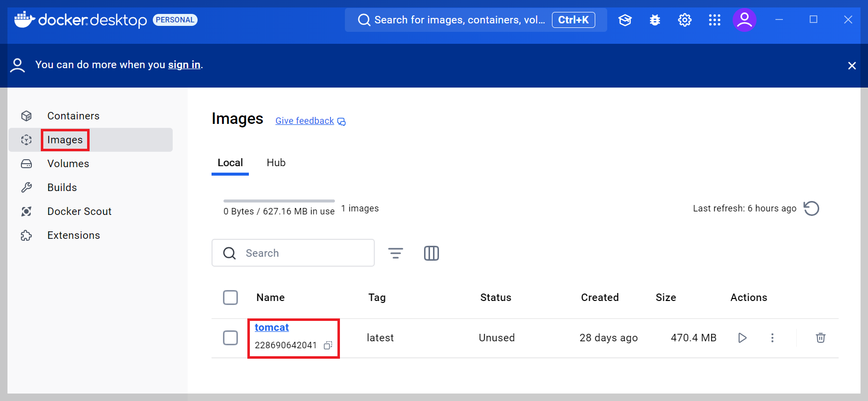Minimize the Docker Desktop window
The image size is (868, 401).
click(x=779, y=19)
